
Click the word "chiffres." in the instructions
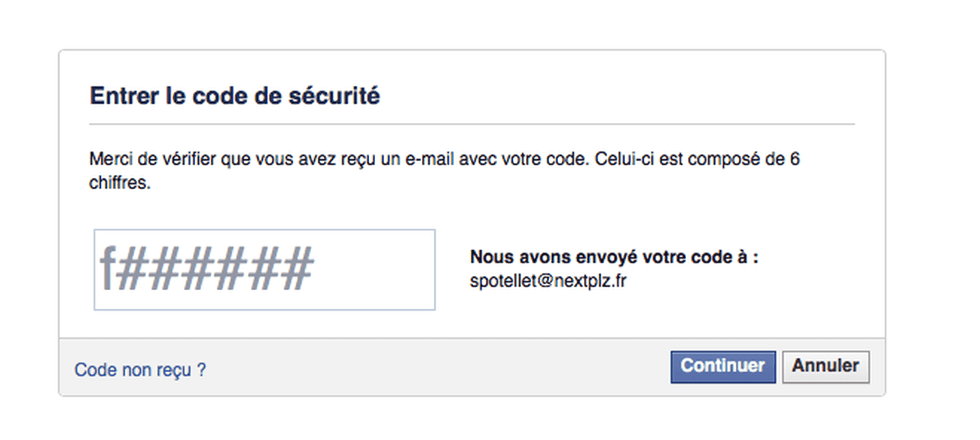119,184
